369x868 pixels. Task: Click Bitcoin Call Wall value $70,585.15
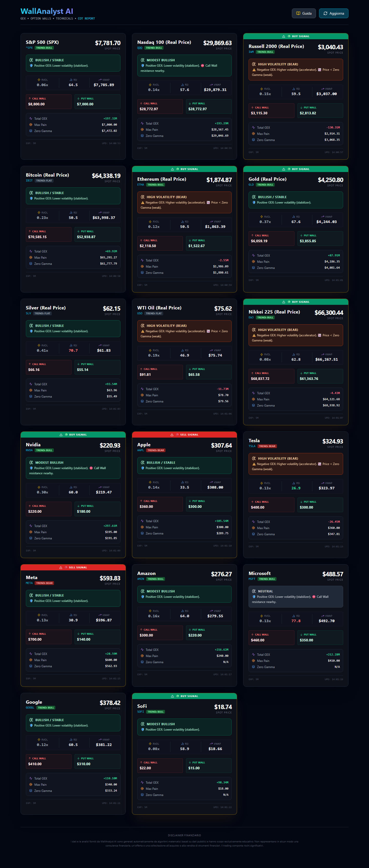tap(37, 237)
